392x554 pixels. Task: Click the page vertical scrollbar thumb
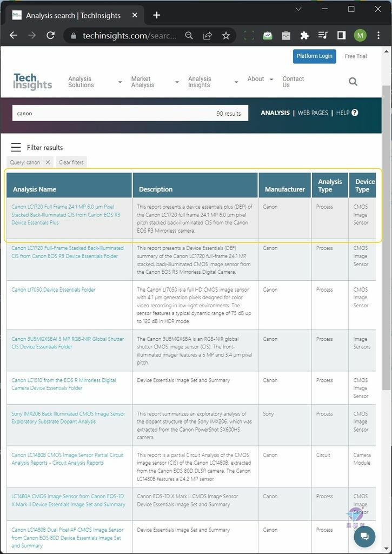387,237
